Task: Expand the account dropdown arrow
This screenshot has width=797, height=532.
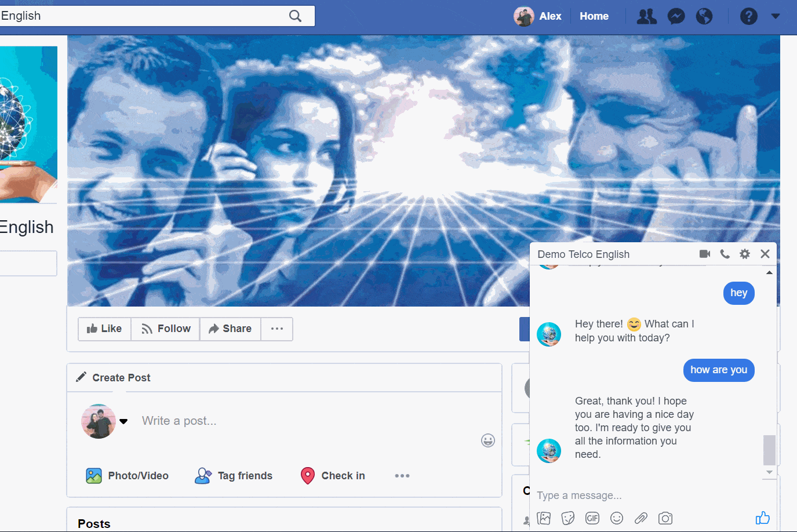Action: coord(776,16)
